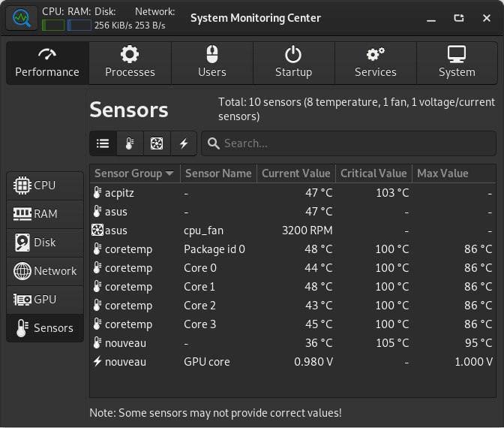Click the search magnifier icon
Screen dimensions: 504x428
(214, 143)
